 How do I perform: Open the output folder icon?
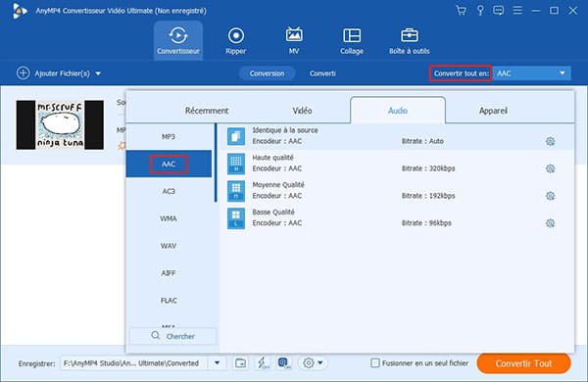[x=240, y=362]
